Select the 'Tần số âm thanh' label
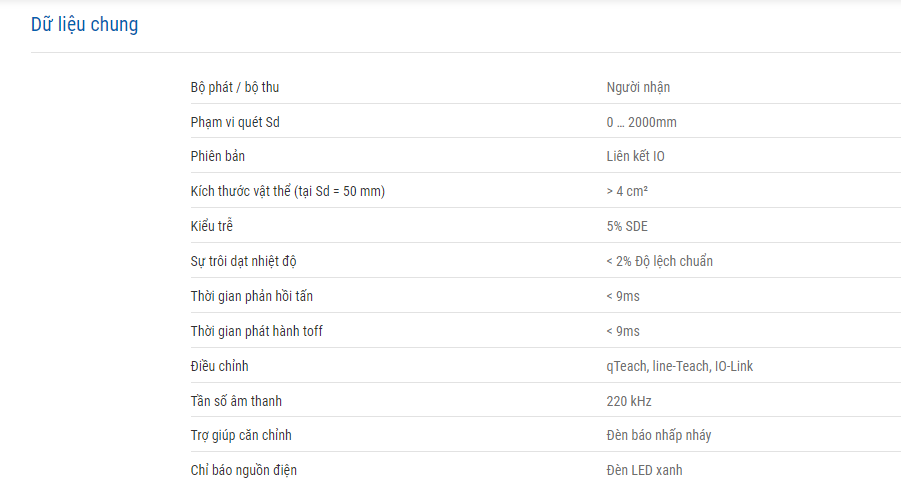The image size is (901, 499). [x=236, y=401]
